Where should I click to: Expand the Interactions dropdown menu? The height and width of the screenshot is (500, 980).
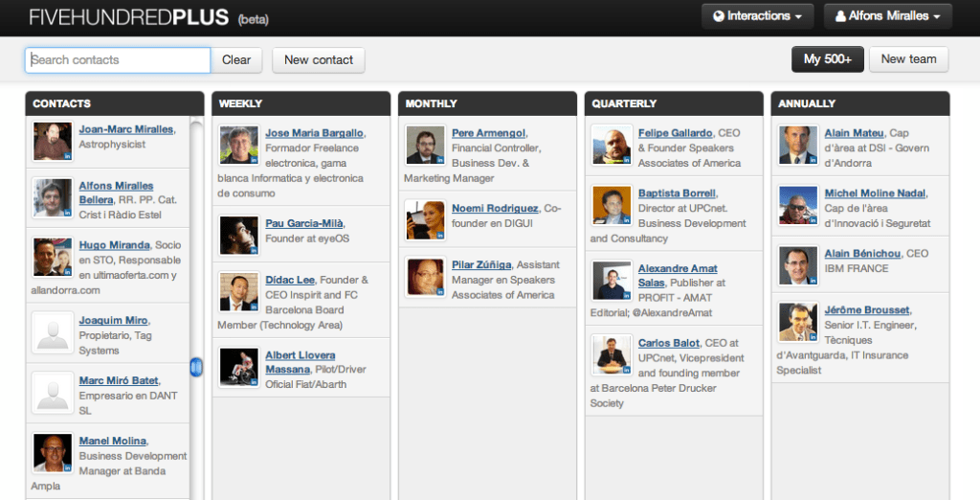point(757,16)
